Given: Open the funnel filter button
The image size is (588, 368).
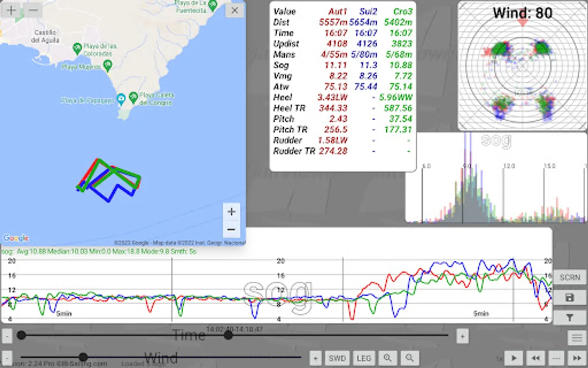Looking at the screenshot, I should tap(570, 318).
